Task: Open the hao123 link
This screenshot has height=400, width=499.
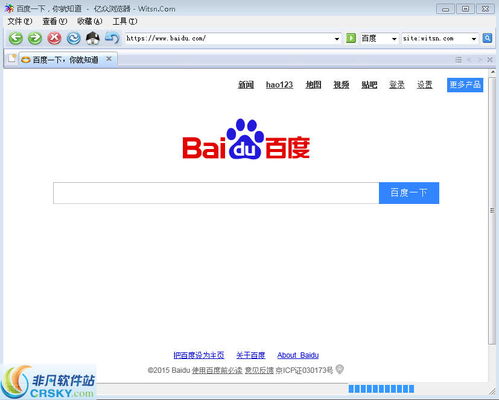Action: [x=279, y=85]
